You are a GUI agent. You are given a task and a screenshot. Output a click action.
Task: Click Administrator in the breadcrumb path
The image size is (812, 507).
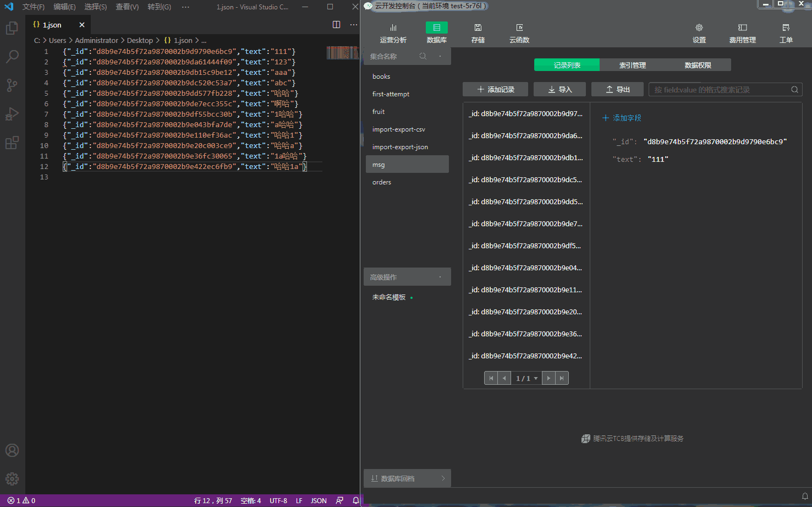(x=96, y=40)
